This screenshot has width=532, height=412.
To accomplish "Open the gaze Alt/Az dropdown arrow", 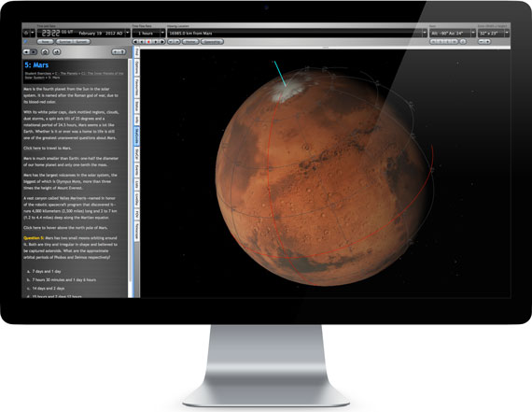I will pyautogui.click(x=473, y=33).
